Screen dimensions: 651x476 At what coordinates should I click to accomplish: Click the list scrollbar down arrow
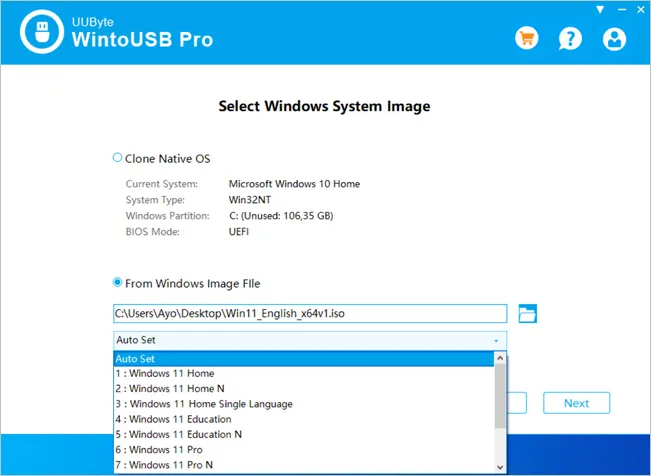pos(500,467)
